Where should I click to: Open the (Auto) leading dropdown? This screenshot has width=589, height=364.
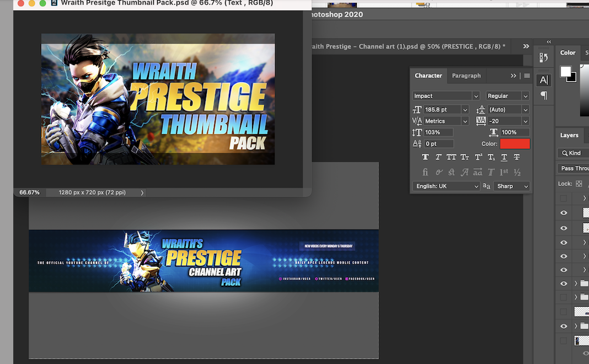click(x=526, y=110)
